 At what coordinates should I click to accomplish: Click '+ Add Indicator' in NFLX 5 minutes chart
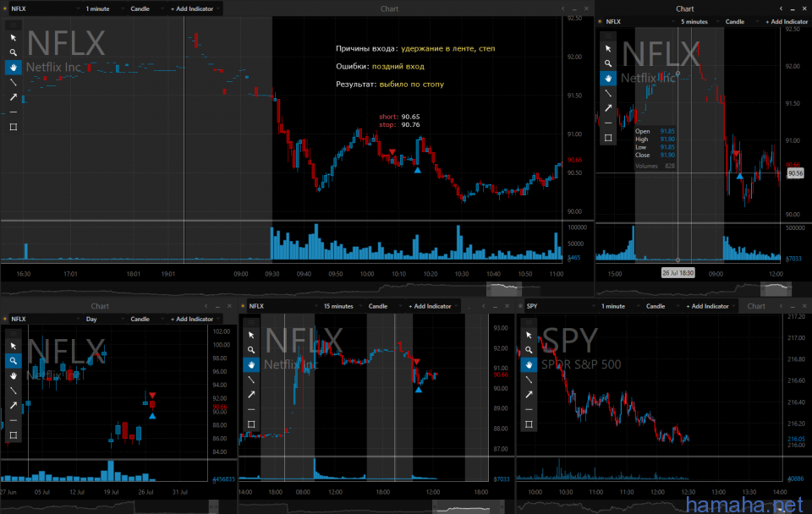point(786,22)
